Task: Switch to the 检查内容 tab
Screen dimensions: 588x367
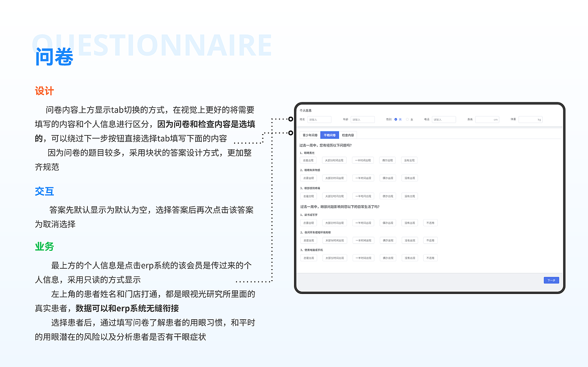Action: (348, 135)
